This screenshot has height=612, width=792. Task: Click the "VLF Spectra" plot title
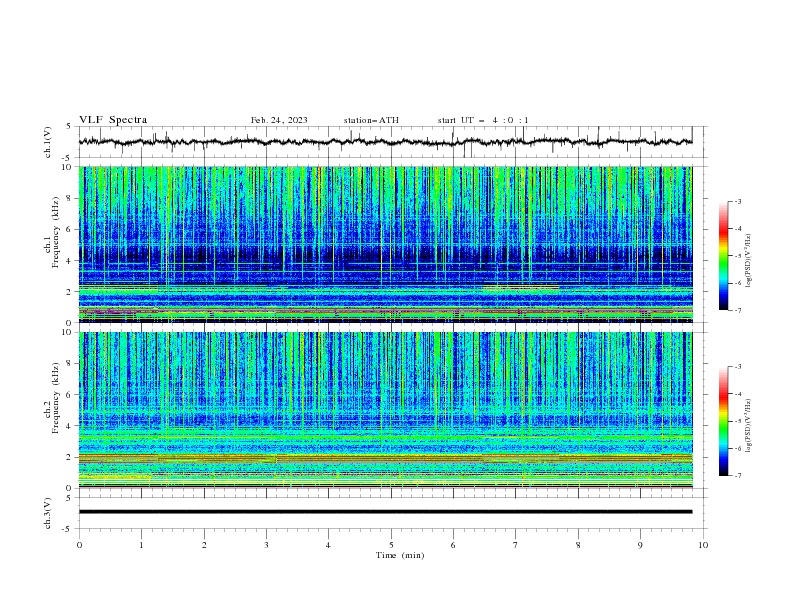[x=113, y=120]
